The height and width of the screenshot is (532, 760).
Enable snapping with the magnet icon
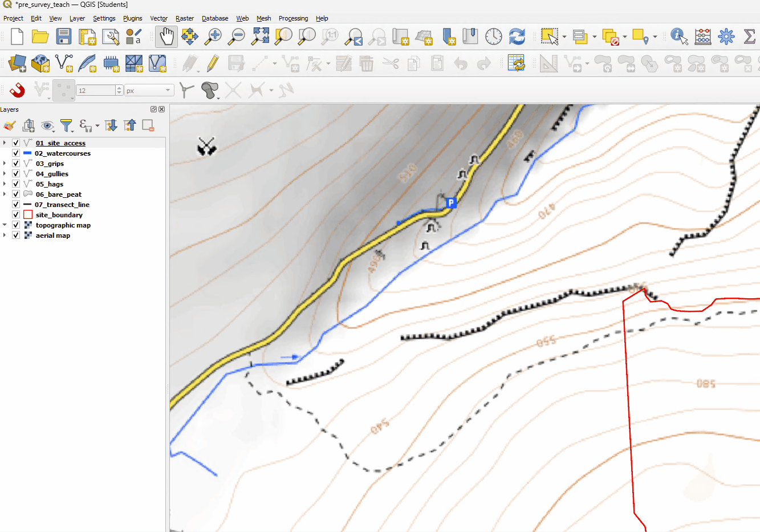(x=17, y=90)
